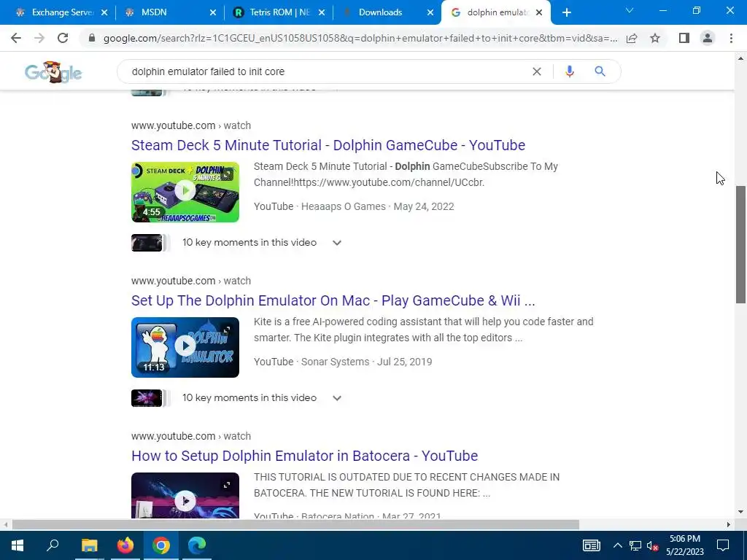Open the Windows Start menu
This screenshot has height=560, width=747.
(x=18, y=545)
